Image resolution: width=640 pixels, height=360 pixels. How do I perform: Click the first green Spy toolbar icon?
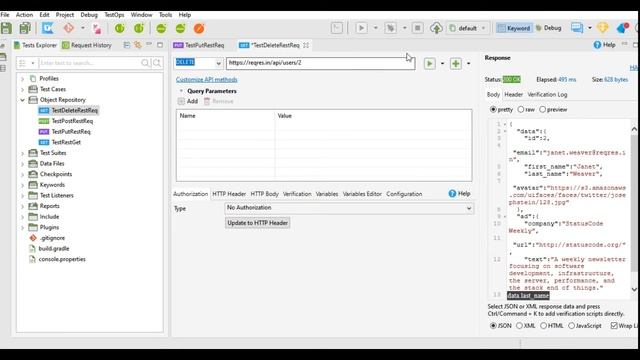point(120,28)
